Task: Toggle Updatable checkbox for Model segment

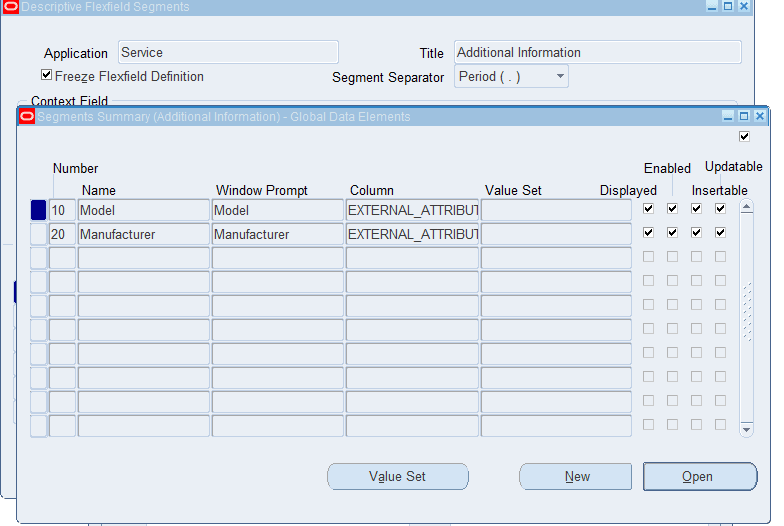Action: point(720,209)
